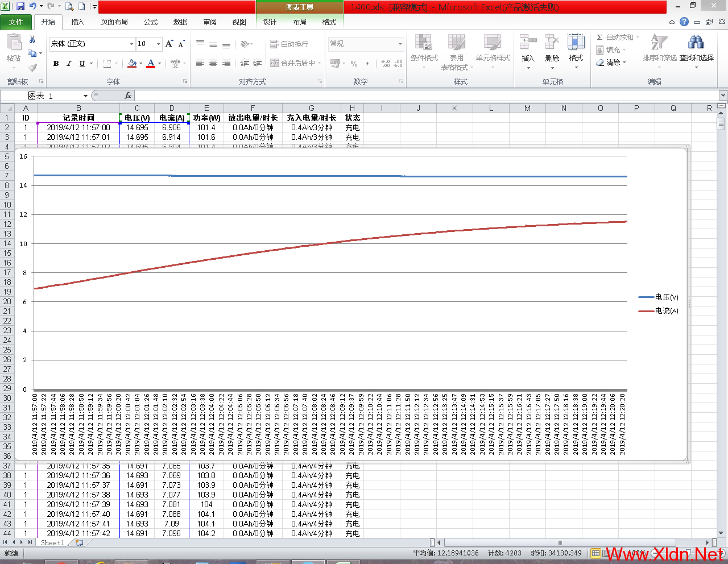Minimize the ribbon with the caret icon
This screenshot has width=728, height=564.
pos(672,22)
